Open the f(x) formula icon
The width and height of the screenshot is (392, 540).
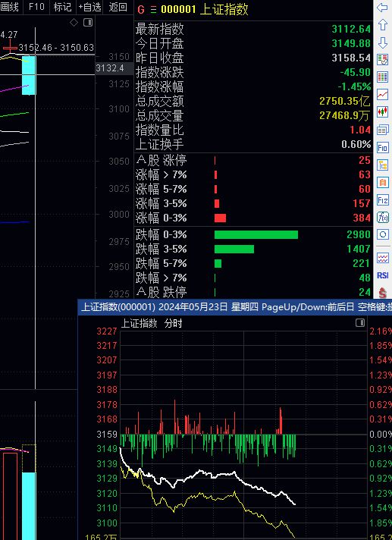point(383,218)
